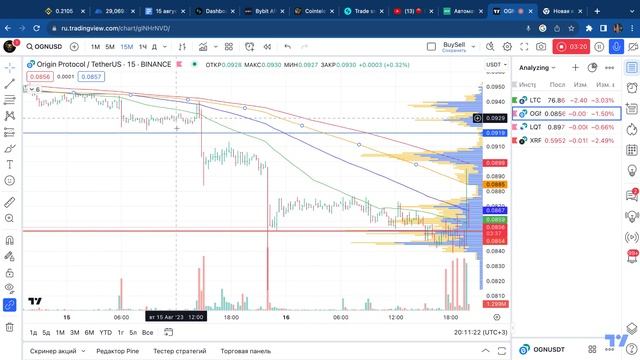The image size is (640, 360).
Task: Open the indicators menu
Action: (x=203, y=47)
